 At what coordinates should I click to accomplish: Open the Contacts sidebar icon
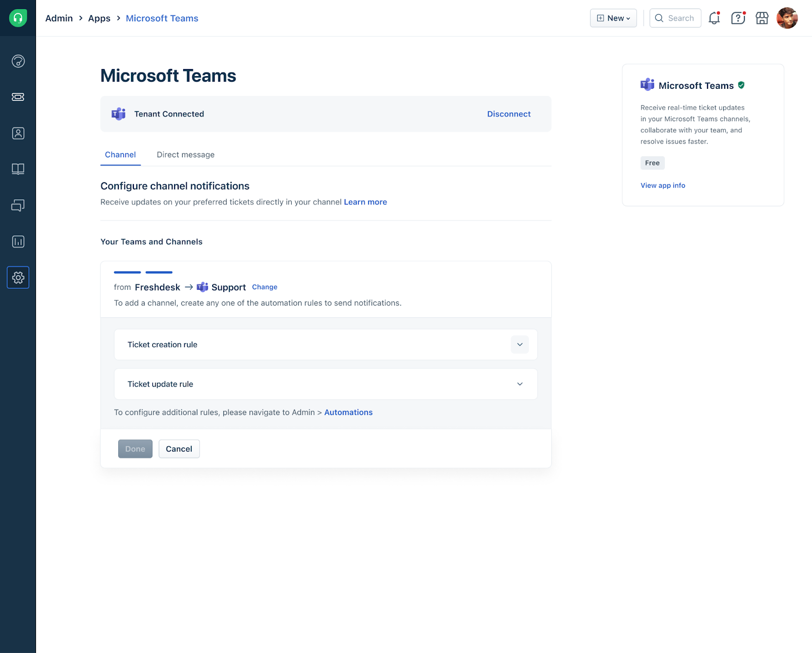coord(18,133)
